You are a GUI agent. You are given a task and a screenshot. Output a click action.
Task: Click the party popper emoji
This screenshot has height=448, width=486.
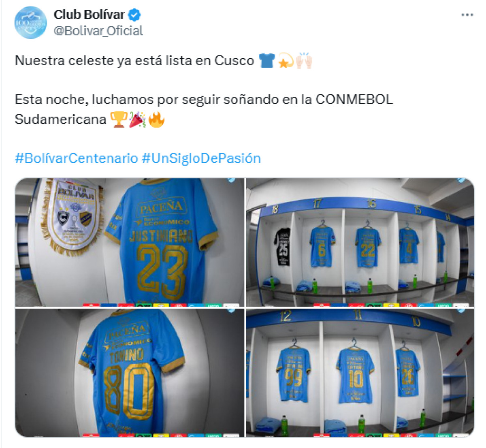click(137, 119)
